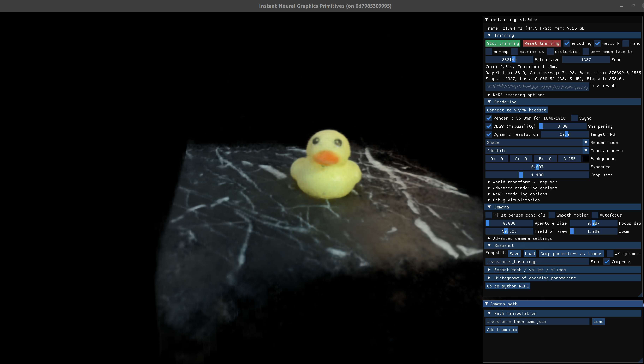Image resolution: width=644 pixels, height=364 pixels.
Task: Click Stop training button
Action: (503, 44)
